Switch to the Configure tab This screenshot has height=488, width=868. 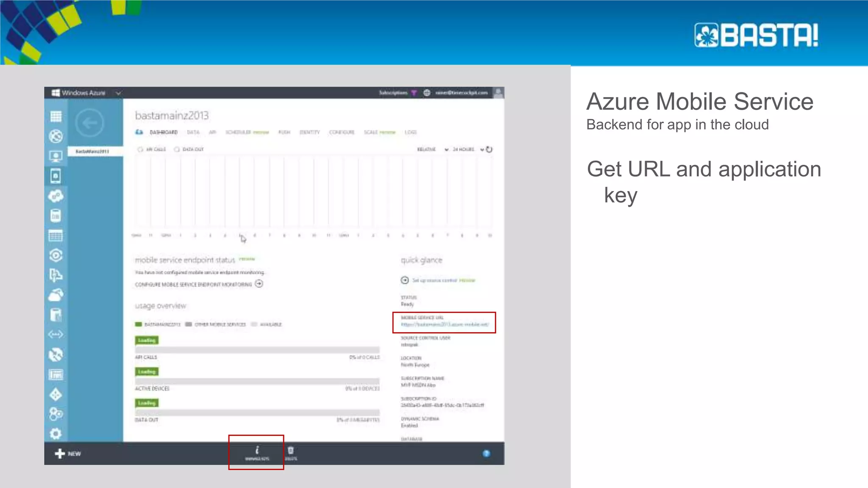(x=342, y=132)
